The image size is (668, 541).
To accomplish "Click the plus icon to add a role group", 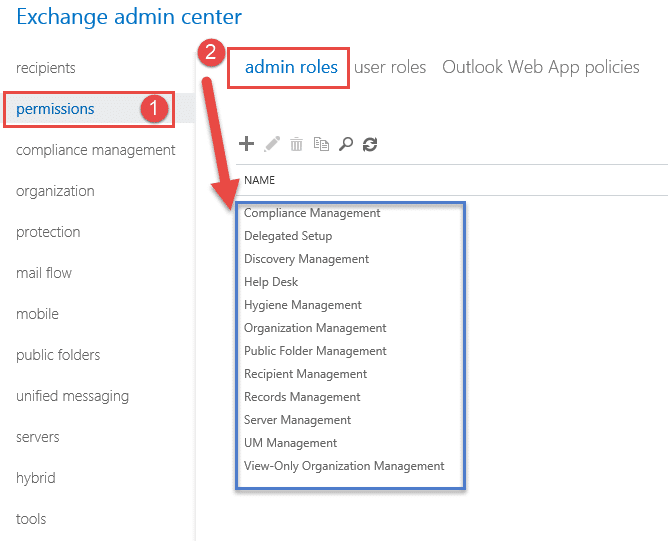I will (x=246, y=144).
